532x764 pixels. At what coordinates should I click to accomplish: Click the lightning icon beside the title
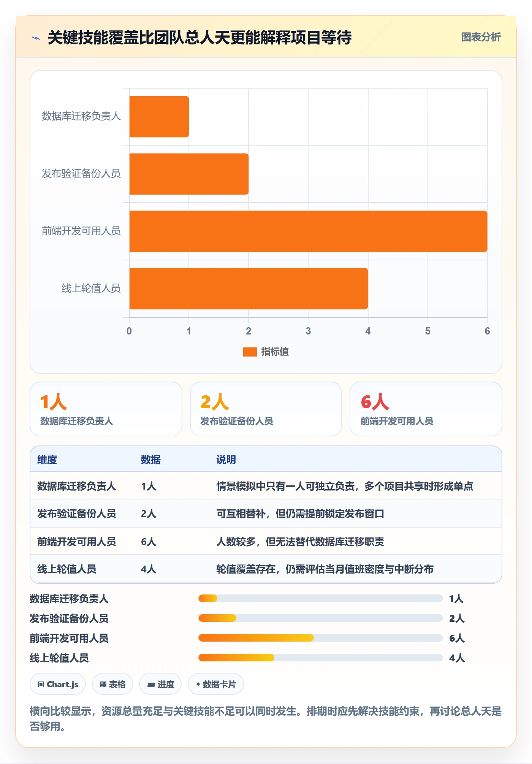(36, 38)
